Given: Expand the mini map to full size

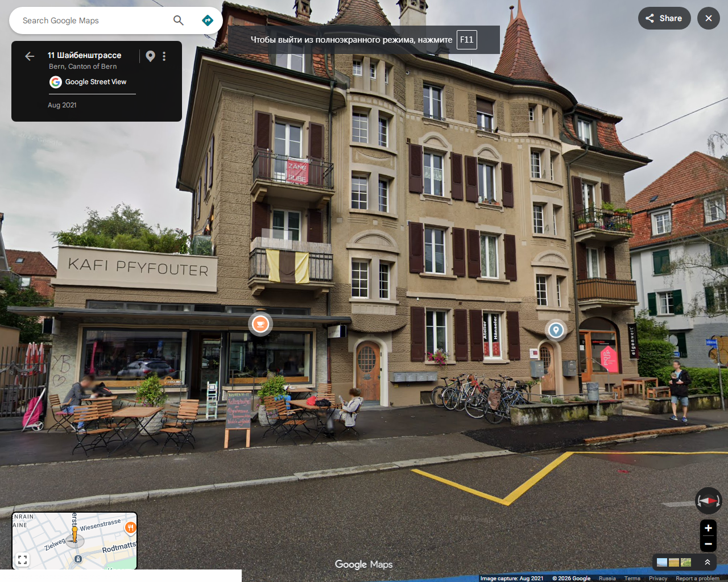Looking at the screenshot, I should click(x=22, y=560).
